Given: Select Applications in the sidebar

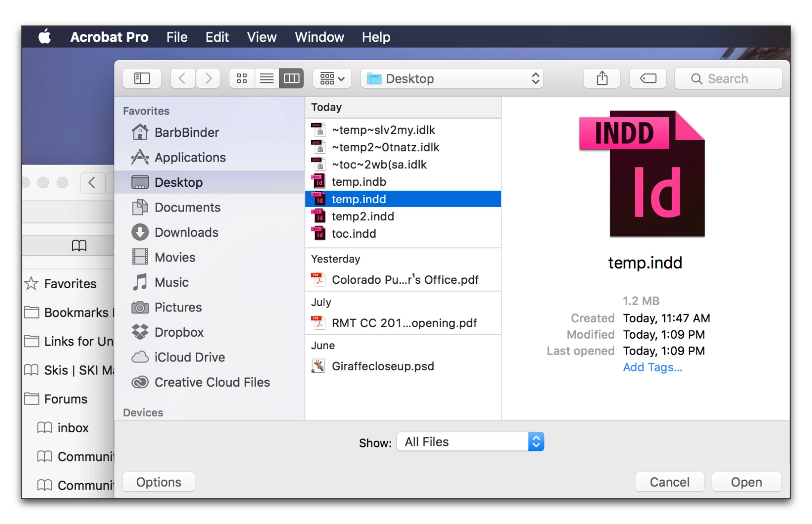Looking at the screenshot, I should point(209,157).
